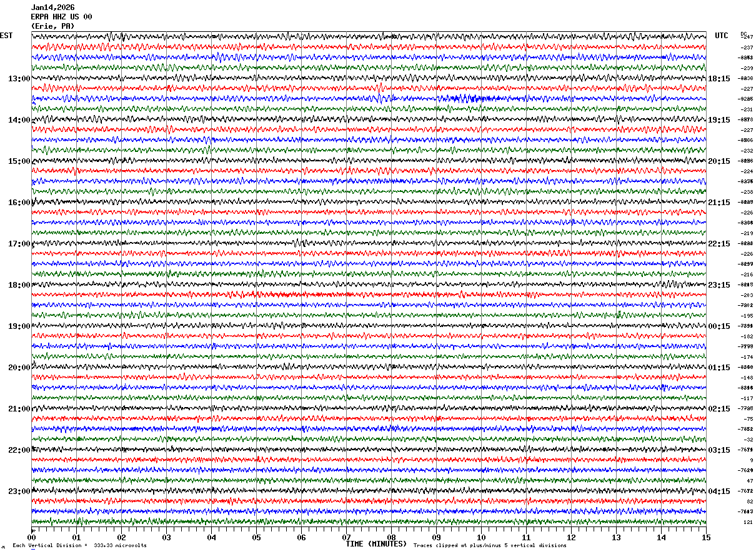This screenshot has width=756, height=554.
Task: Click the TIME (MINUTES) axis title
Action: [x=376, y=544]
